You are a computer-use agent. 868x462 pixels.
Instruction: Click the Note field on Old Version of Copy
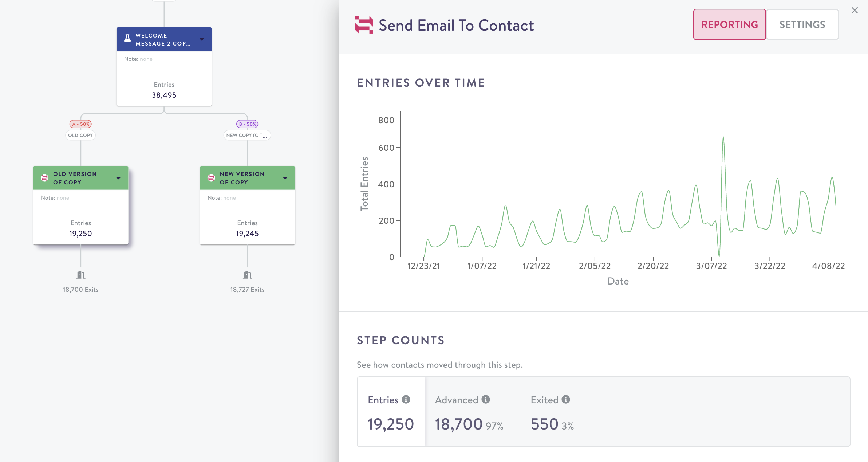coord(80,201)
